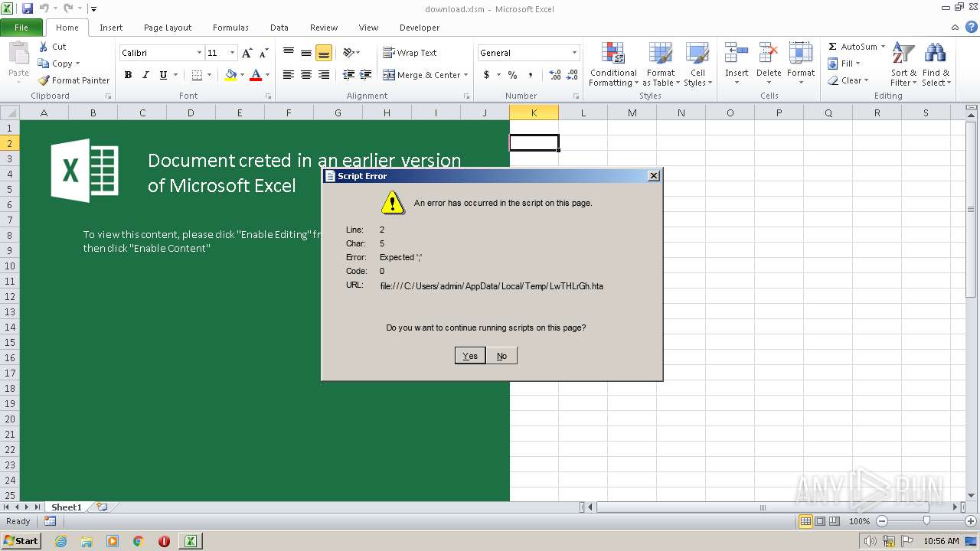This screenshot has height=551, width=980.
Task: Open the Windows Start button
Action: tap(21, 540)
